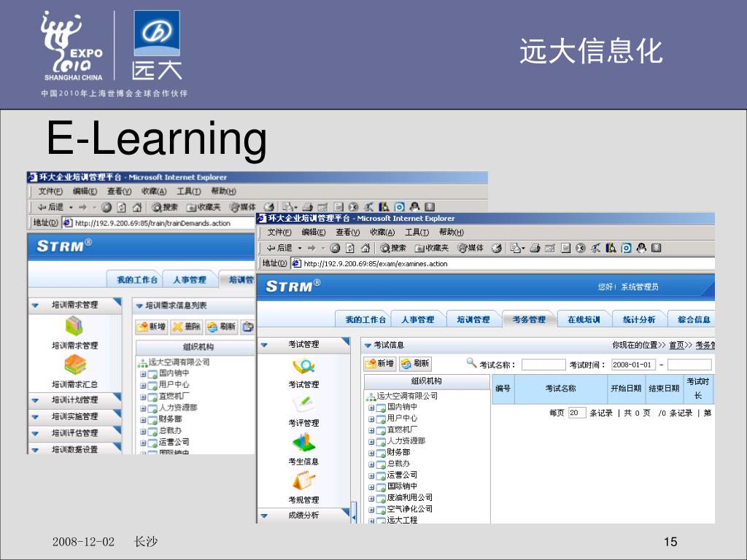Expand 废油利用公司 tree node

click(371, 499)
